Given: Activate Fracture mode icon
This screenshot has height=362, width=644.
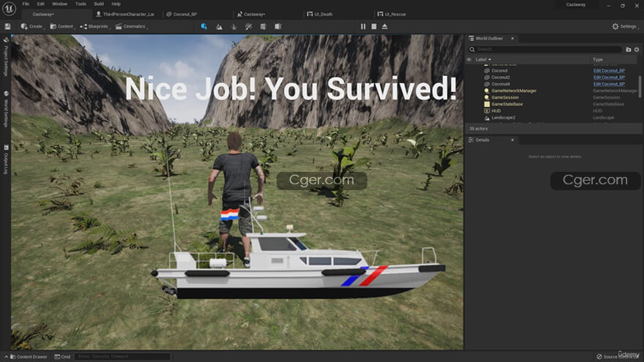Looking at the screenshot, I should [x=263, y=26].
